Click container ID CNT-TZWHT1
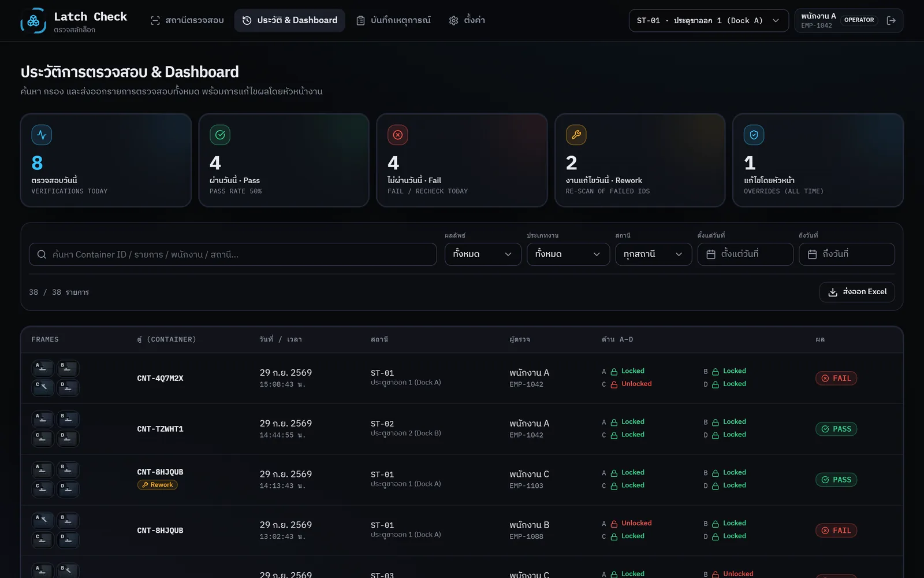Image resolution: width=924 pixels, height=578 pixels. (x=160, y=429)
